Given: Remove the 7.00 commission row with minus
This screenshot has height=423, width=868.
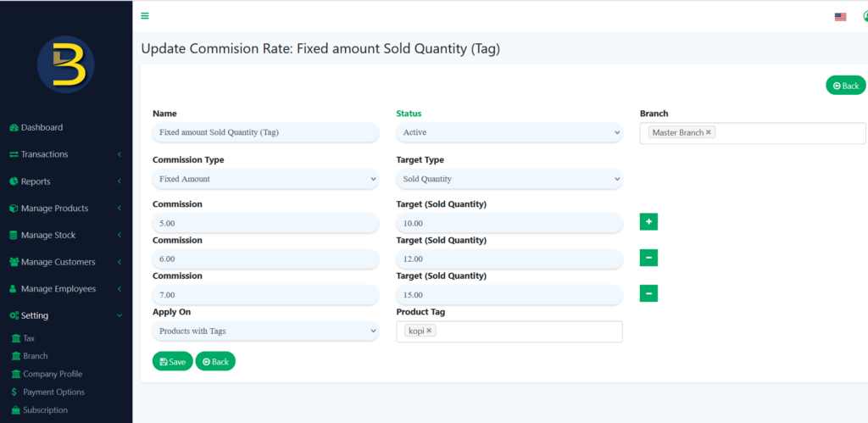Looking at the screenshot, I should [648, 293].
